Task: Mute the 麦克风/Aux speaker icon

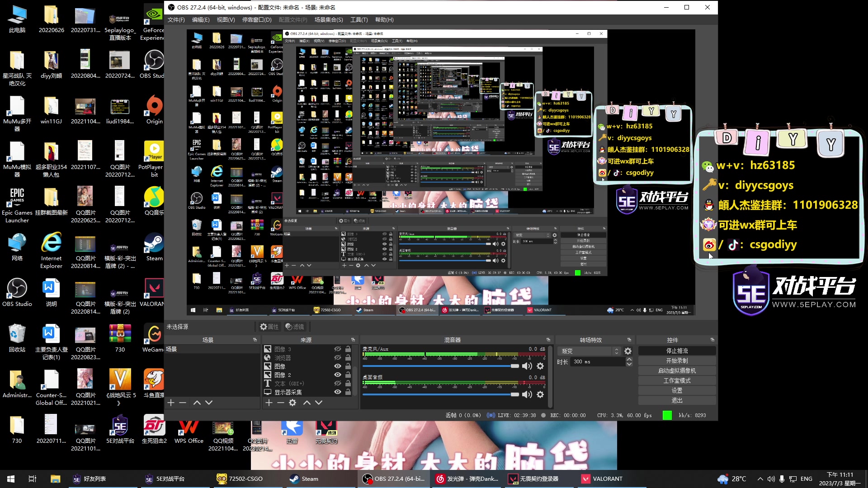Action: 527,366
